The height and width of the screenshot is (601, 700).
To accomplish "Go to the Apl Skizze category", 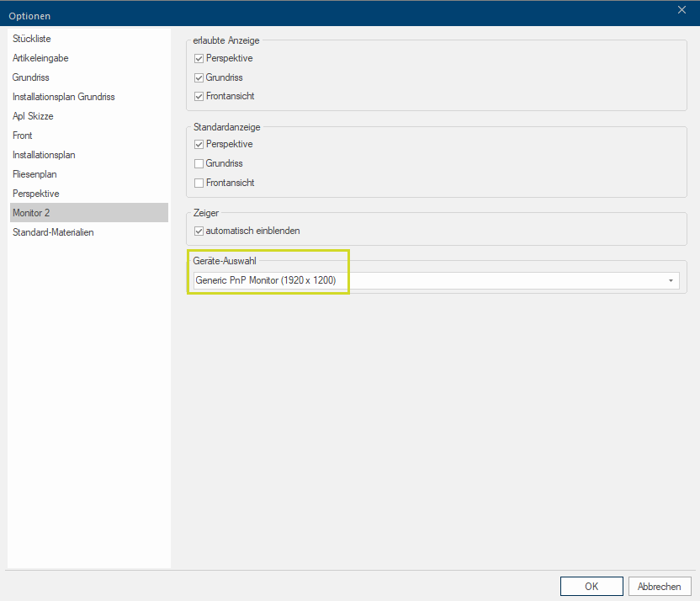I will tap(34, 116).
